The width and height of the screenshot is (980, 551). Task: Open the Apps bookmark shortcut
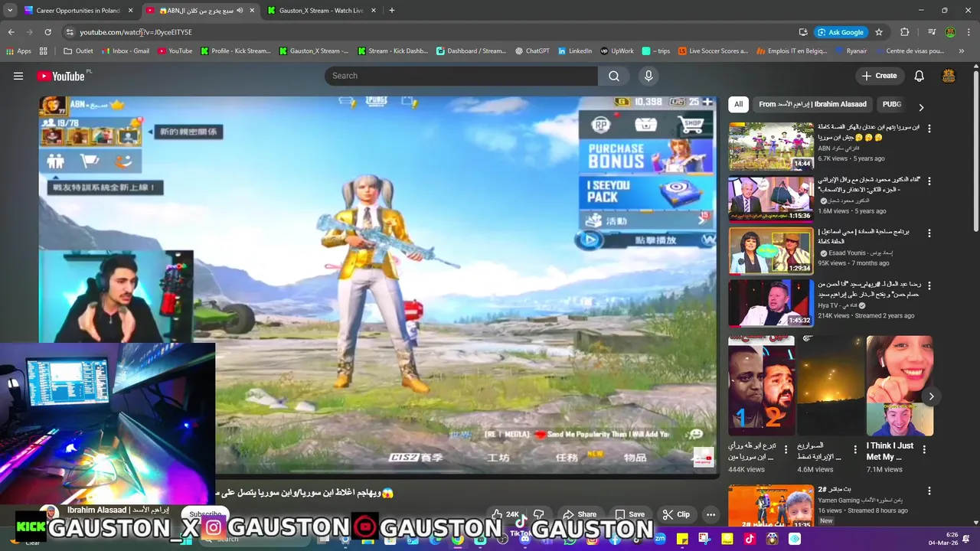[18, 51]
